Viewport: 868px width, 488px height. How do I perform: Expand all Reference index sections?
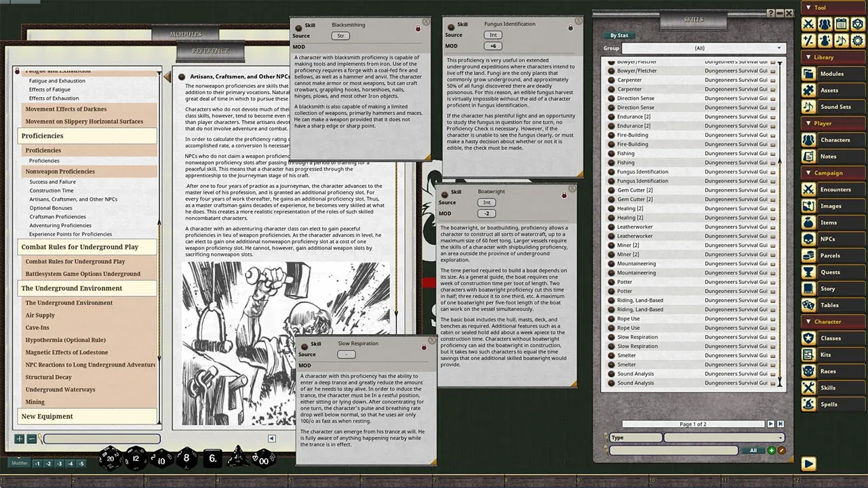19,439
